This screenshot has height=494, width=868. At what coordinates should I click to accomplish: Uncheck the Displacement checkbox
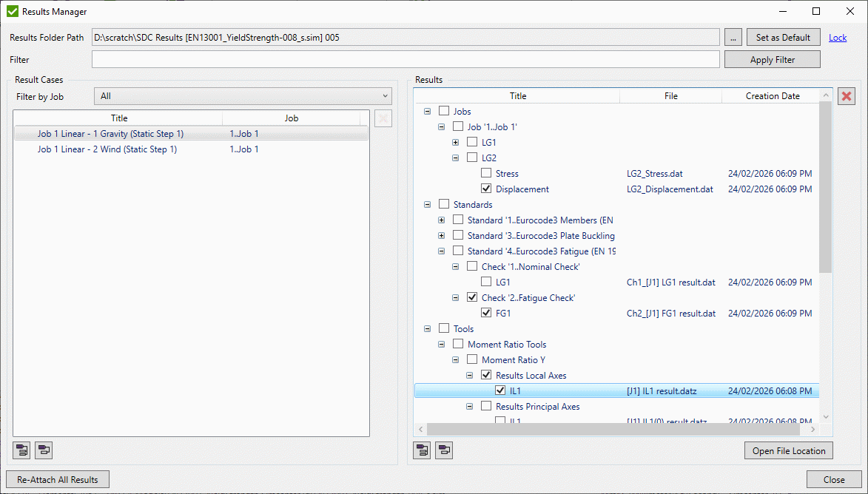click(x=486, y=189)
